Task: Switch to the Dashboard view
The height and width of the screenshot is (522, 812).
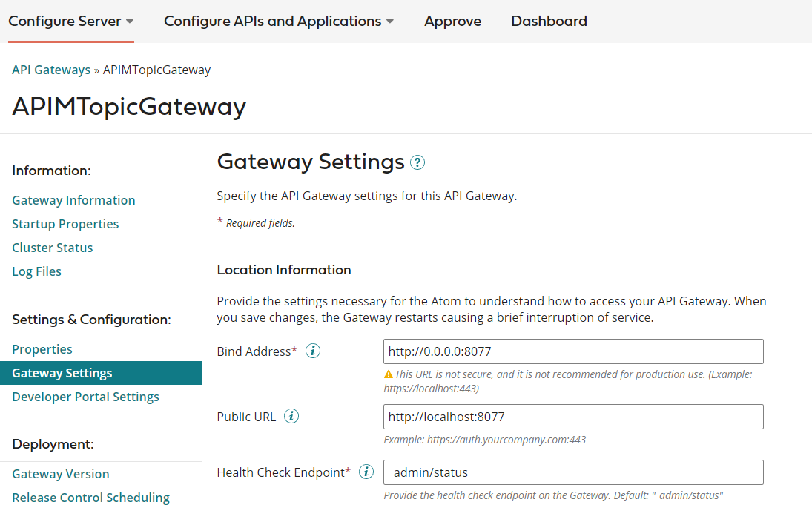Action: click(549, 21)
